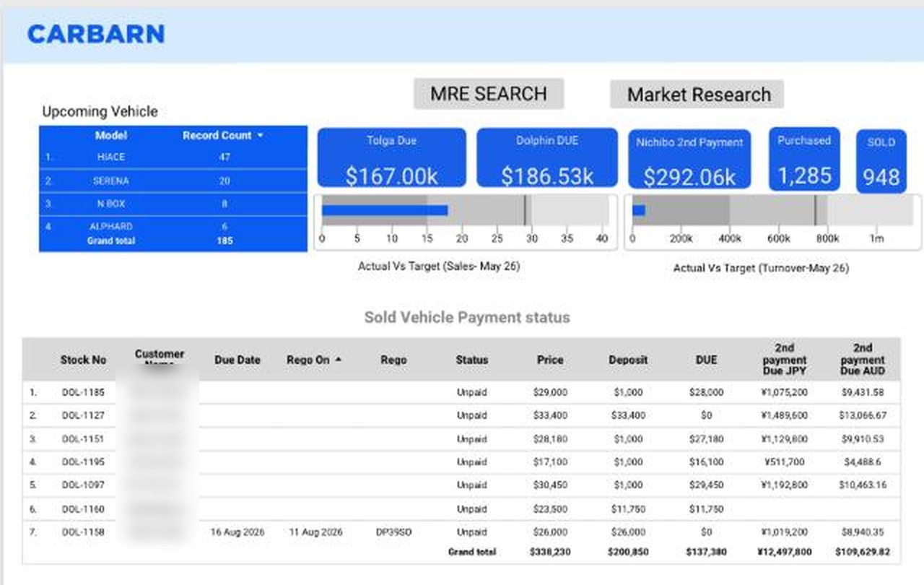
Task: Click the 11 Aug 2026 rego date cell
Action: pyautogui.click(x=315, y=532)
